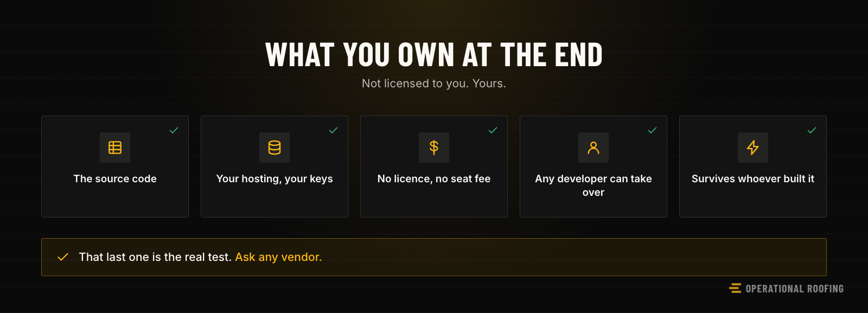Click the green checkmark on the Survives card
868x313 pixels.
(812, 130)
